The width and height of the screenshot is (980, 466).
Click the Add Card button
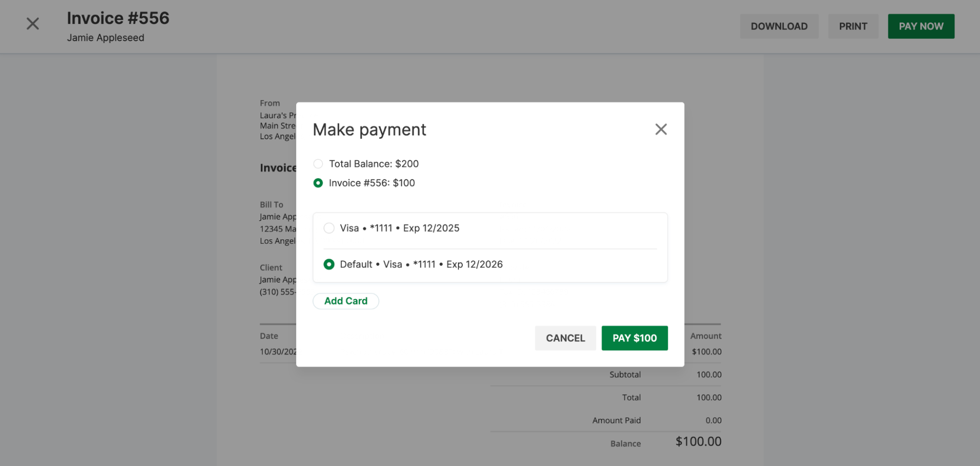(346, 301)
